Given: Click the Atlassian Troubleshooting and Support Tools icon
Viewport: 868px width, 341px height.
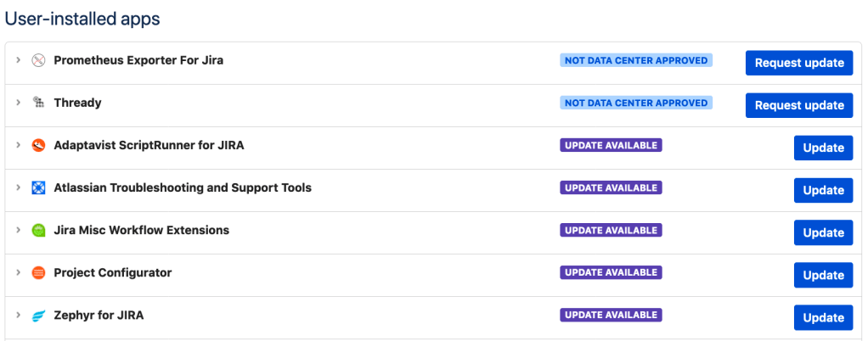Looking at the screenshot, I should click(38, 187).
